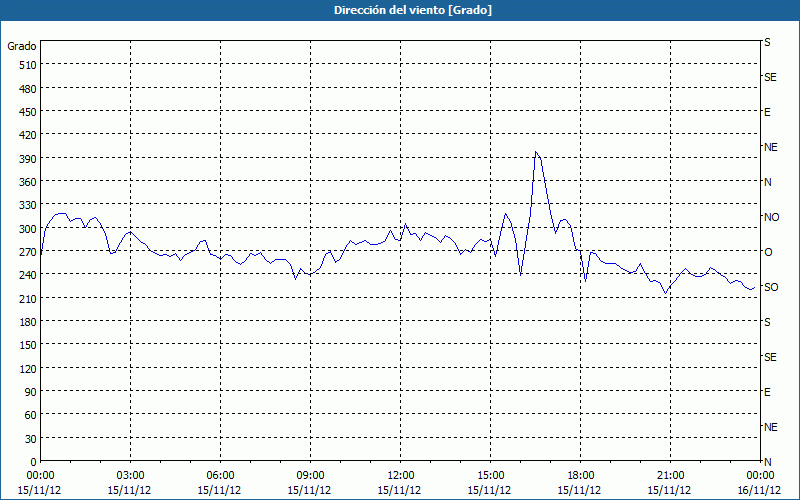Select the "SE" compass label on the 120 line
The image size is (800, 500).
pyautogui.click(x=770, y=357)
